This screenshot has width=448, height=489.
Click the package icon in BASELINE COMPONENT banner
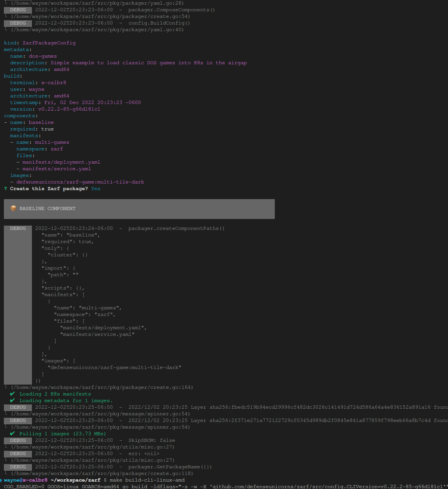[x=13, y=208]
